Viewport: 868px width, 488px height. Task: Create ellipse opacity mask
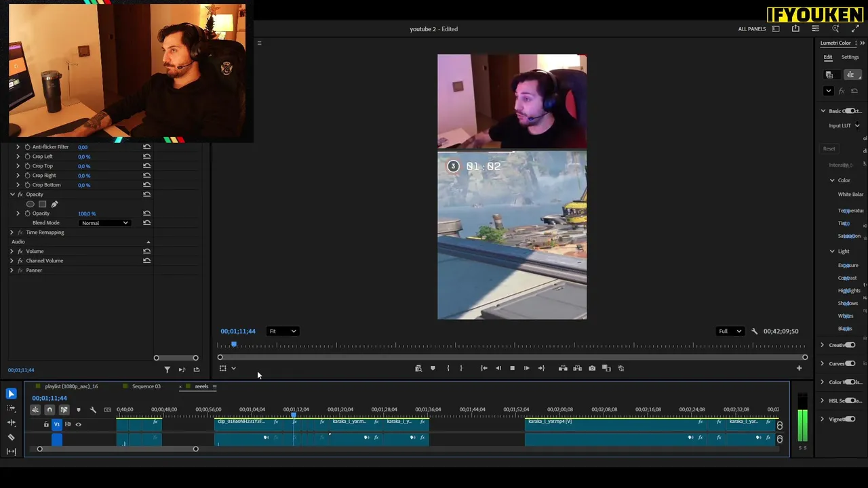pyautogui.click(x=30, y=204)
